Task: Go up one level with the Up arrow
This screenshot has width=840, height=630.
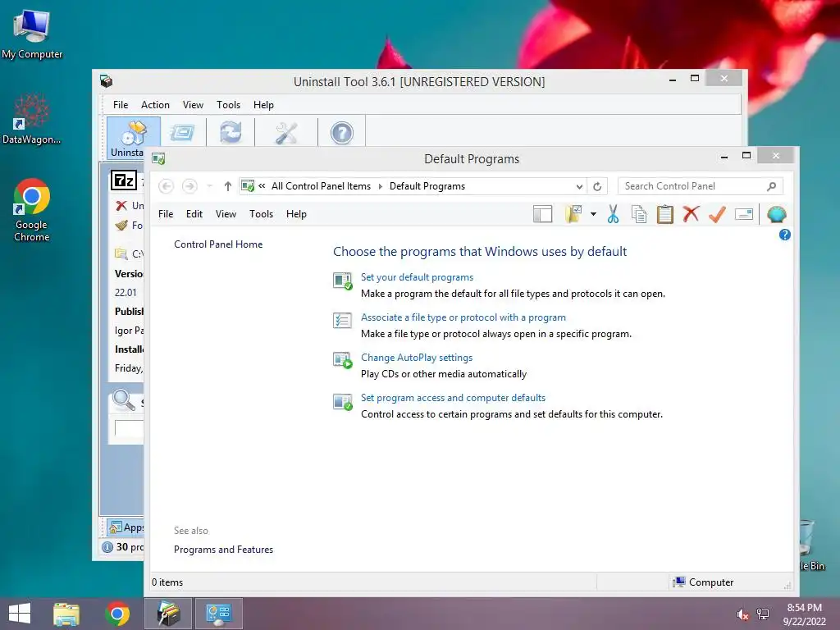Action: tap(228, 186)
